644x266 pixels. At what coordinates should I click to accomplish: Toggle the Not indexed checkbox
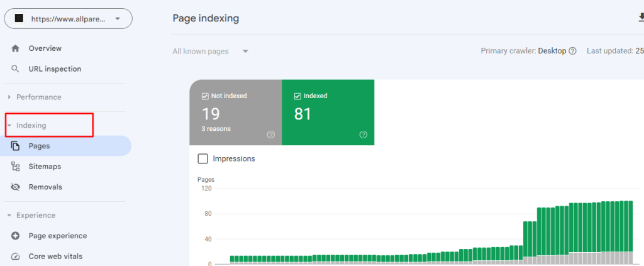[205, 96]
